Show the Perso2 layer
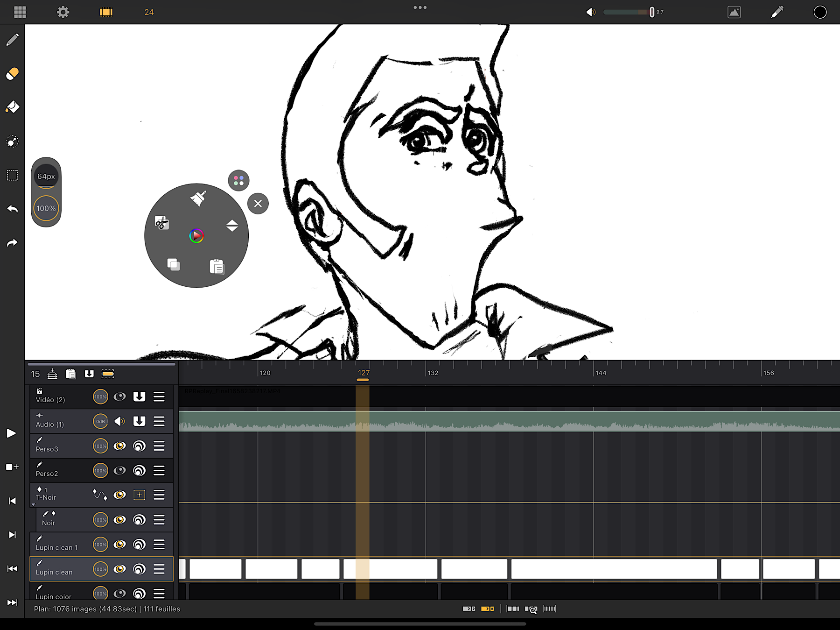The width and height of the screenshot is (840, 630). 120,470
